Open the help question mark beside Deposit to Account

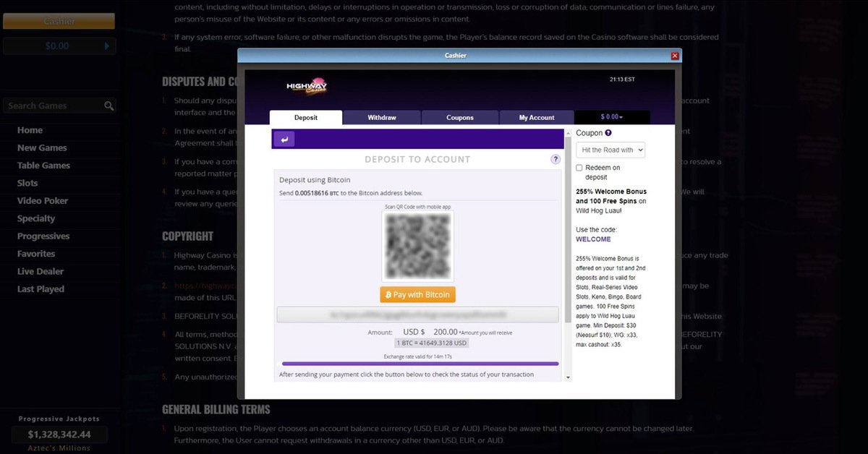click(556, 159)
